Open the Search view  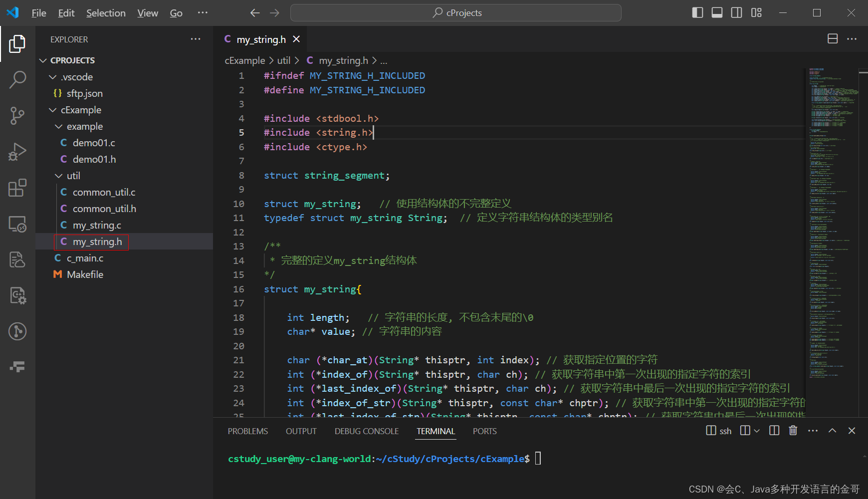(x=17, y=79)
